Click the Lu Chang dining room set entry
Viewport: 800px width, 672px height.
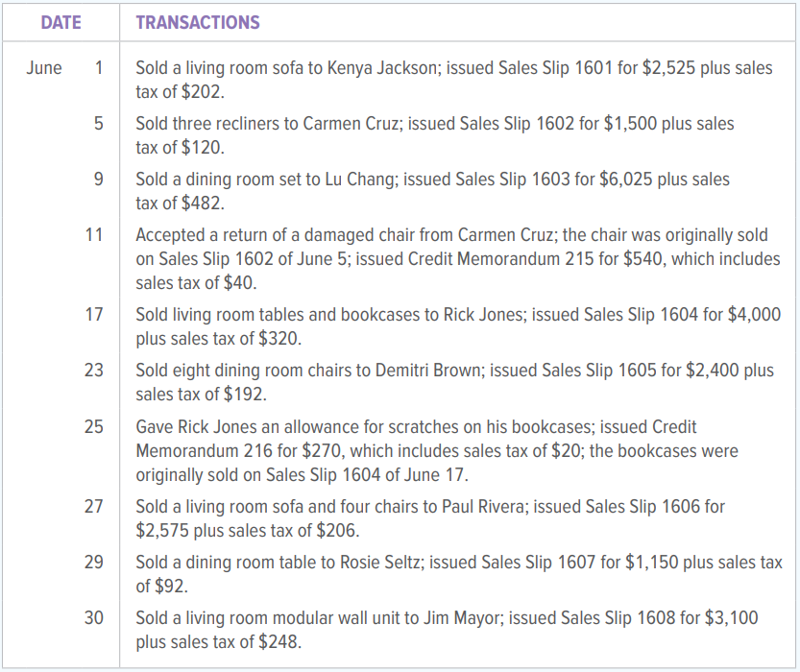(x=432, y=191)
